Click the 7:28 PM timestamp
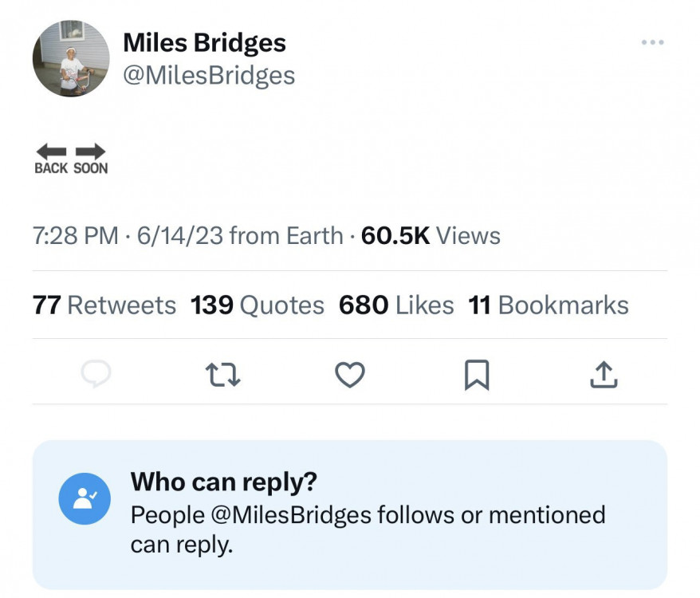The image size is (700, 598). pyautogui.click(x=76, y=236)
